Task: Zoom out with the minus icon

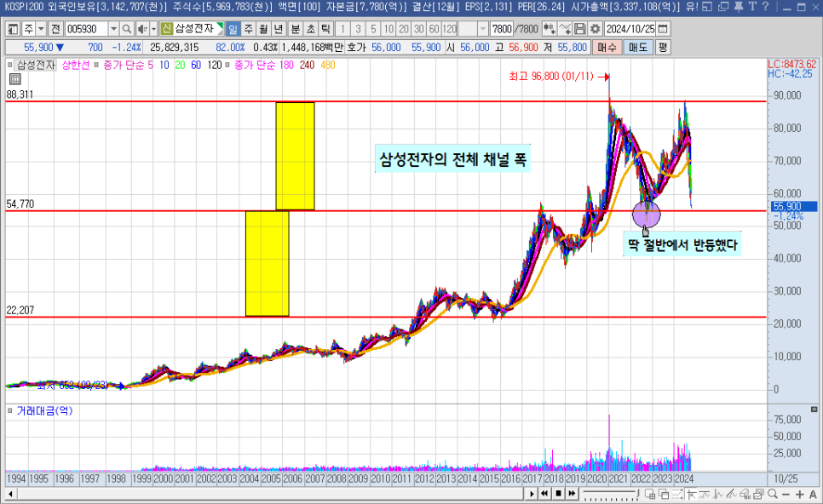Action: coord(786,494)
